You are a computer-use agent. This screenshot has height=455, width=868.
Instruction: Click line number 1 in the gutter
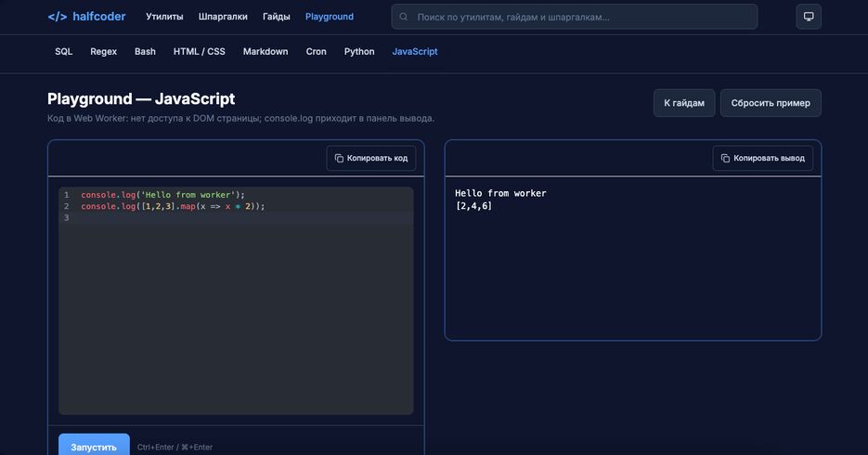coord(67,195)
